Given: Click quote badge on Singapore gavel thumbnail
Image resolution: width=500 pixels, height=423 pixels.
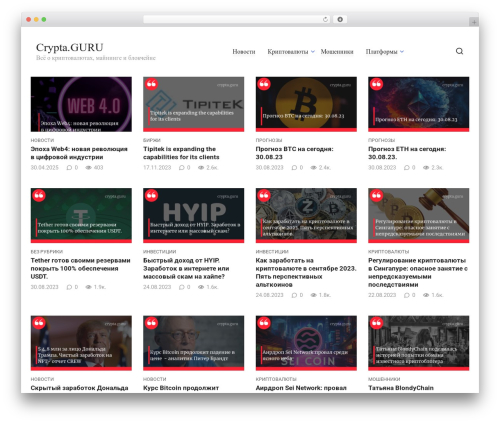Looking at the screenshot, I should point(376,195).
